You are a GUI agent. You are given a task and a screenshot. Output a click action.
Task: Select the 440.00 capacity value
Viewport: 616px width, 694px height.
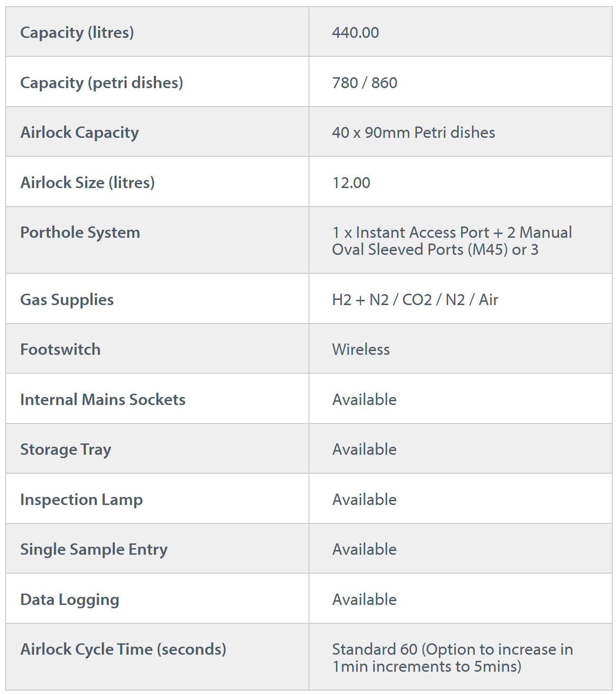point(355,33)
